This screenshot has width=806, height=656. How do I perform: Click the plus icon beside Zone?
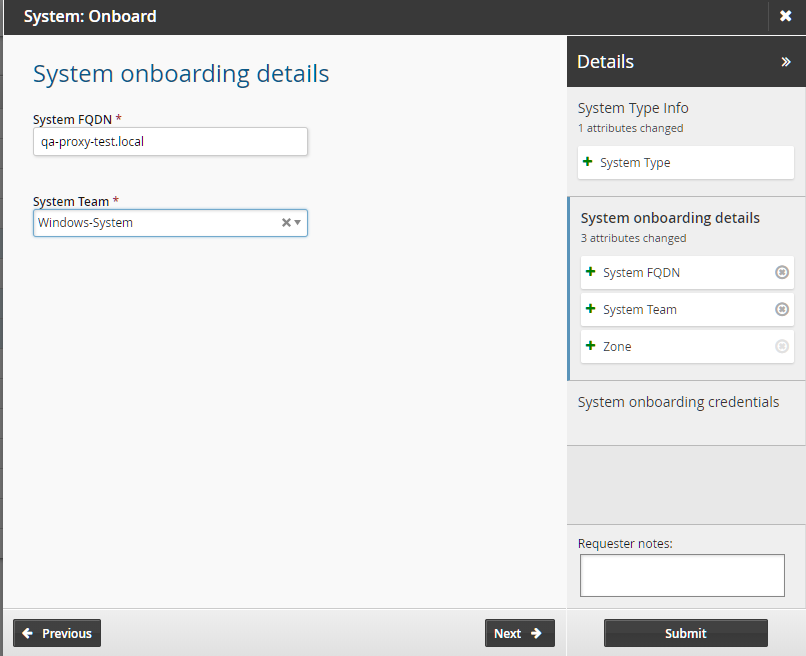click(x=590, y=346)
